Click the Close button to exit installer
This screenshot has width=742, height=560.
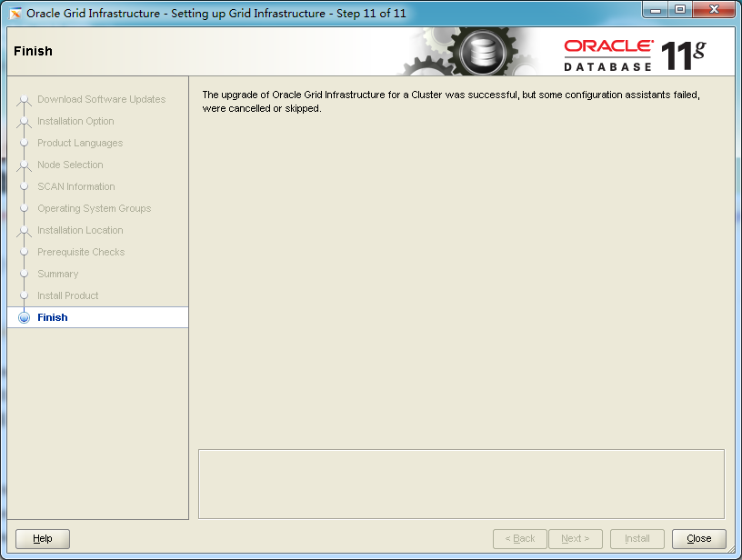coord(699,539)
